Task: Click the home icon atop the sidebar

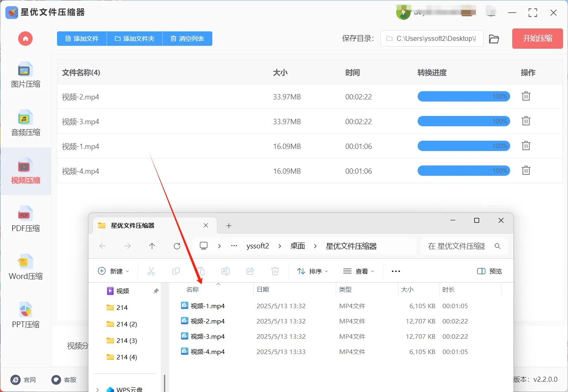Action: pos(25,38)
